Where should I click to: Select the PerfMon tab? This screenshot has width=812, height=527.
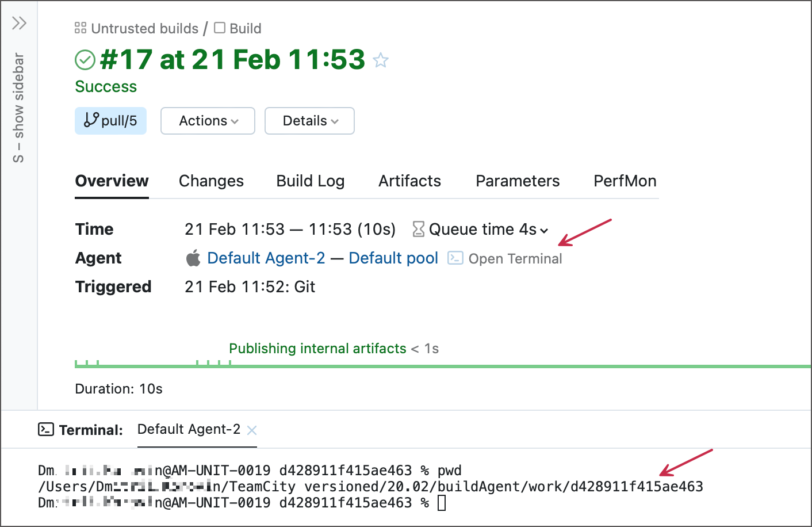coord(625,181)
